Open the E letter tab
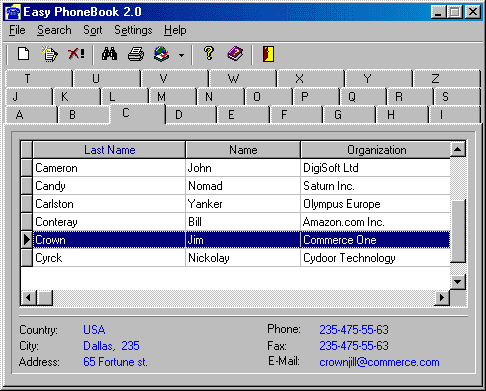Viewport: 486px width, 391px height. [x=243, y=115]
